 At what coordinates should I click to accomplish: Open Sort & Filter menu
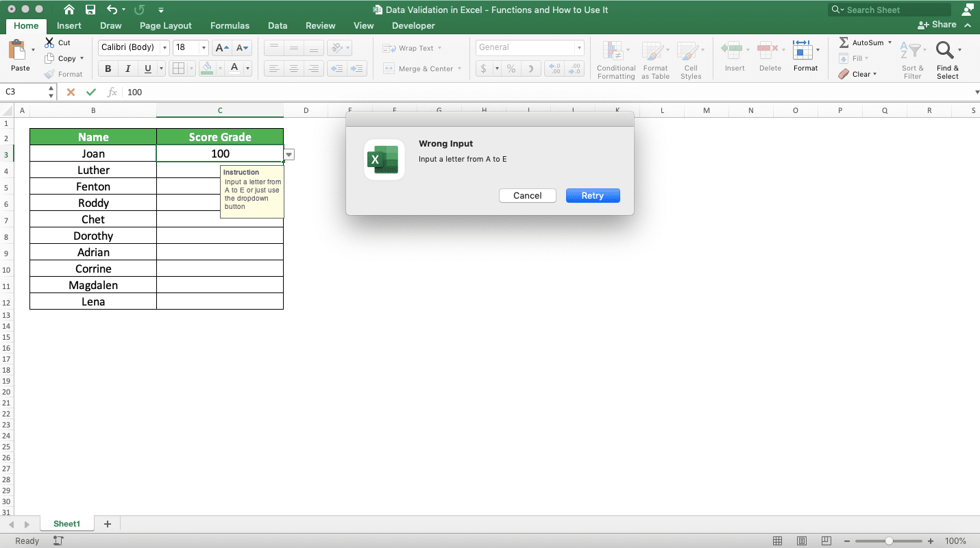coord(913,60)
